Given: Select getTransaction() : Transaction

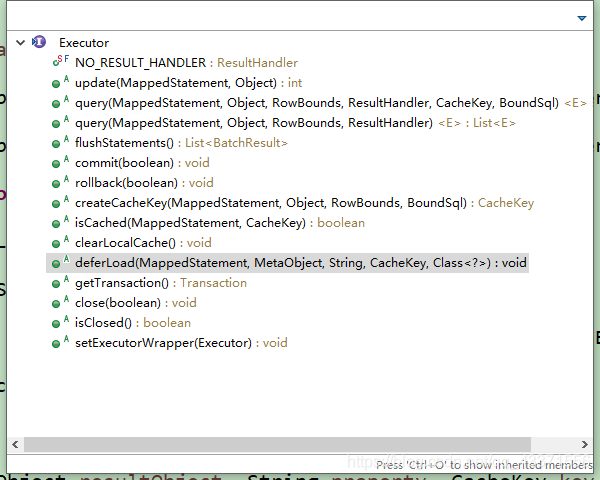Looking at the screenshot, I should coord(161,283).
